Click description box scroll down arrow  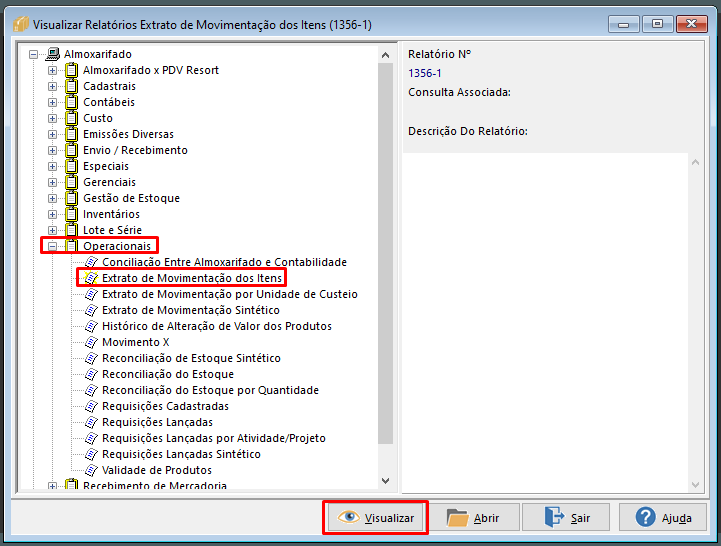pos(695,485)
